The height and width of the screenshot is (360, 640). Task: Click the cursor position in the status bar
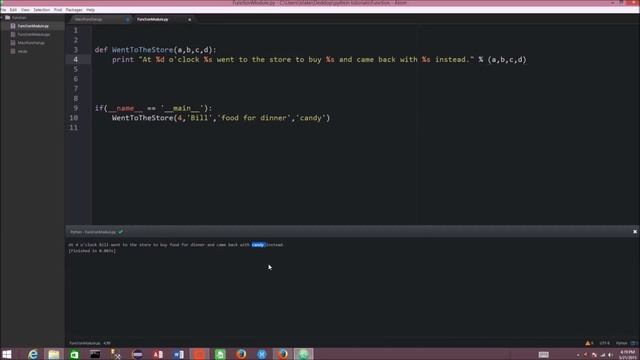(107, 343)
